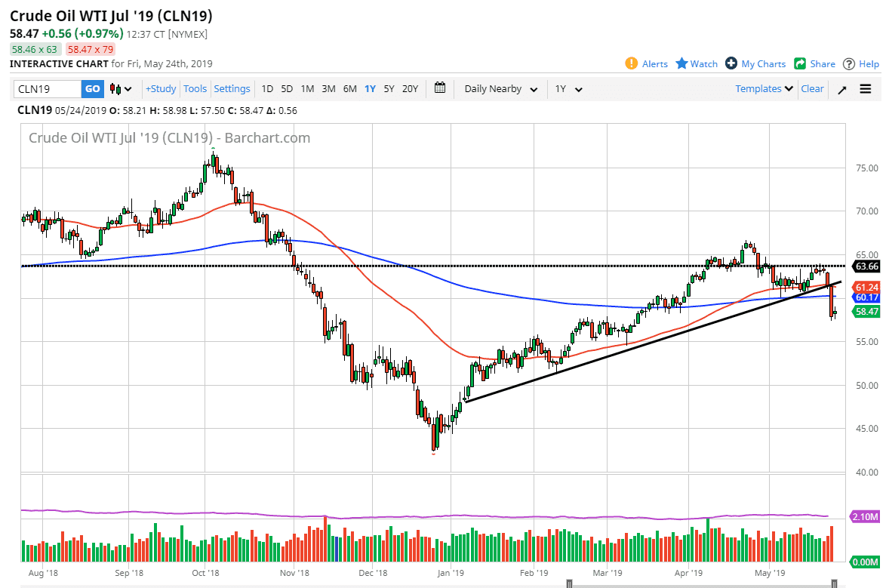Select the 5Y time range
The width and height of the screenshot is (886, 588).
(x=389, y=89)
